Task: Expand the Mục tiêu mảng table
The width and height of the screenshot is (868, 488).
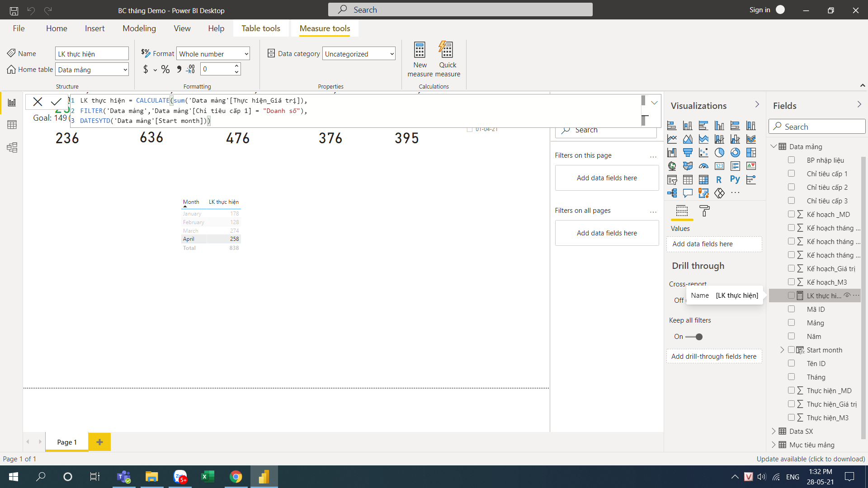Action: click(774, 445)
